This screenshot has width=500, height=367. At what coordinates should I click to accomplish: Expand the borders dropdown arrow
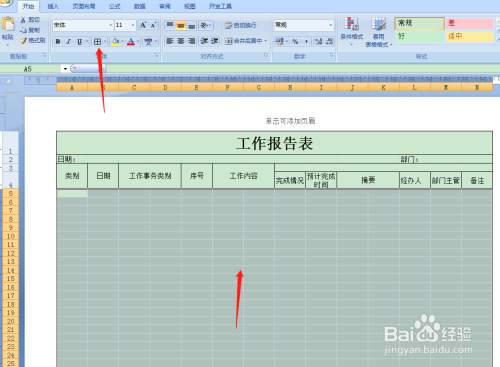pos(105,42)
